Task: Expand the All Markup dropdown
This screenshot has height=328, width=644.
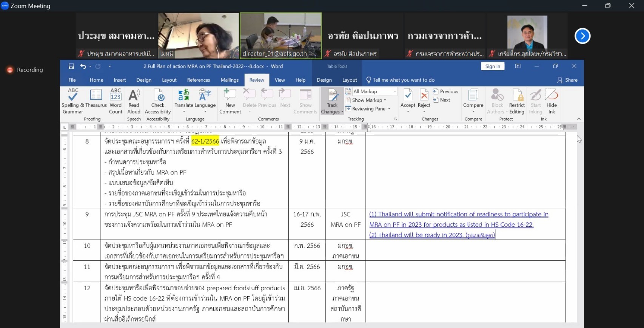Action: click(x=395, y=91)
